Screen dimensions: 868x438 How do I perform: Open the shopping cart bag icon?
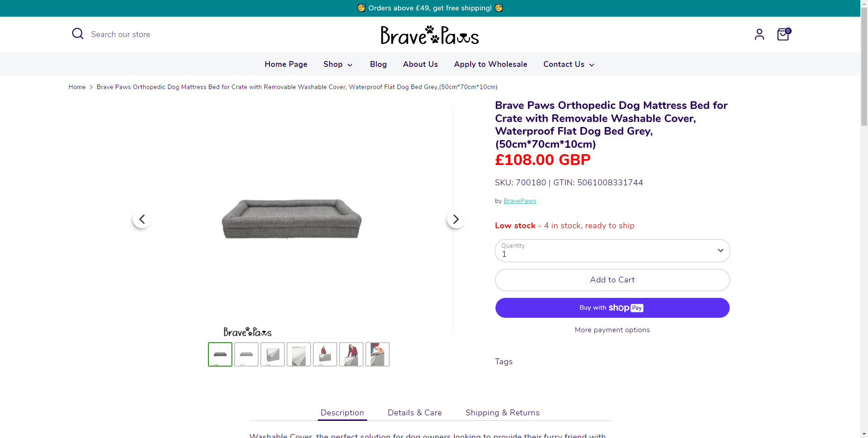(x=783, y=34)
